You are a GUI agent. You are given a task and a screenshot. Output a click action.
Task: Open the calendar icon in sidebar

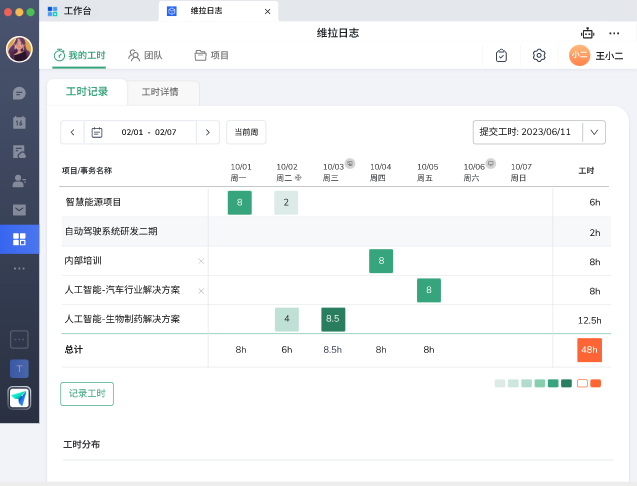point(19,122)
